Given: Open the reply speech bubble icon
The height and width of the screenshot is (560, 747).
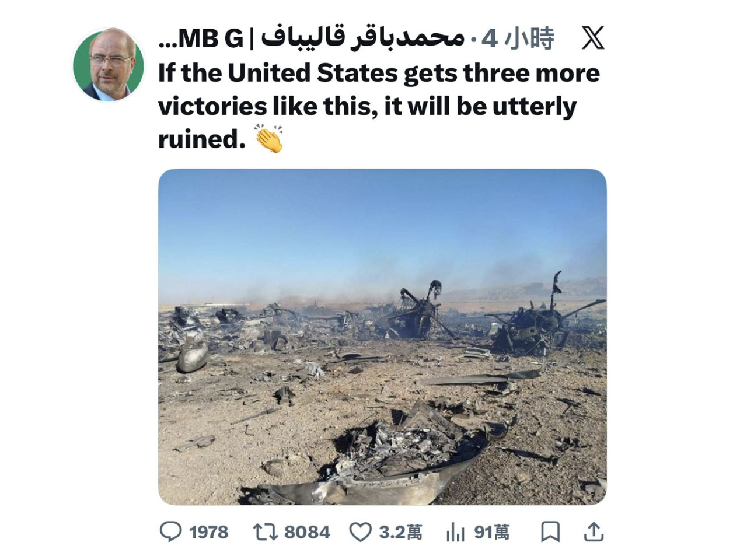Looking at the screenshot, I should tap(170, 531).
